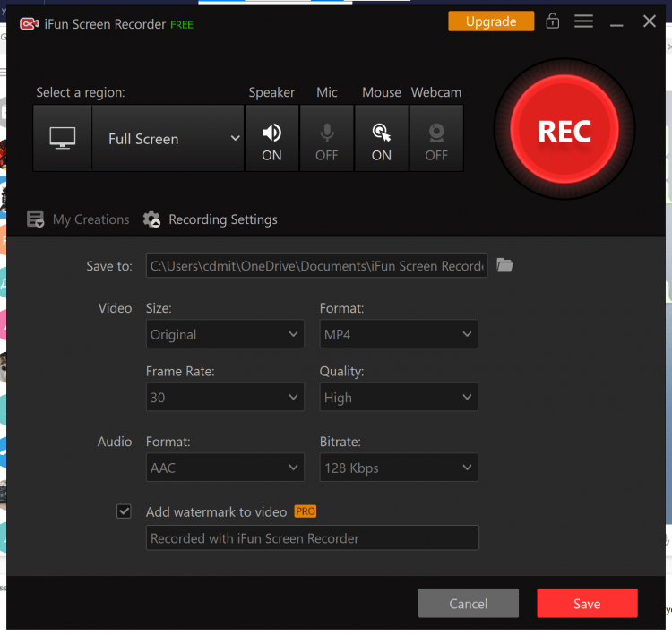
Task: Click the monitor screen region icon
Action: click(x=63, y=139)
